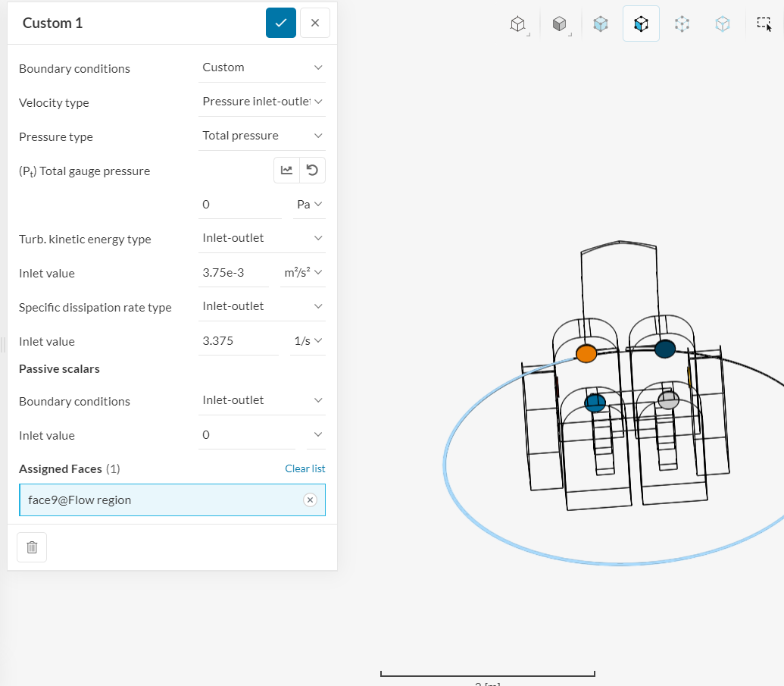The image size is (784, 686).
Task: Confirm Custom 1 with the checkmark button
Action: [x=280, y=23]
